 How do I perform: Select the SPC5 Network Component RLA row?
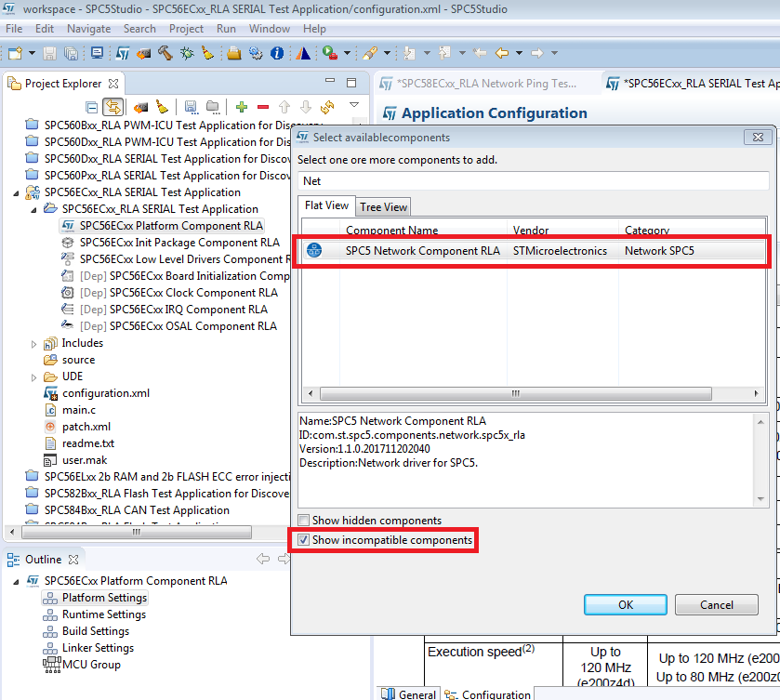click(534, 251)
